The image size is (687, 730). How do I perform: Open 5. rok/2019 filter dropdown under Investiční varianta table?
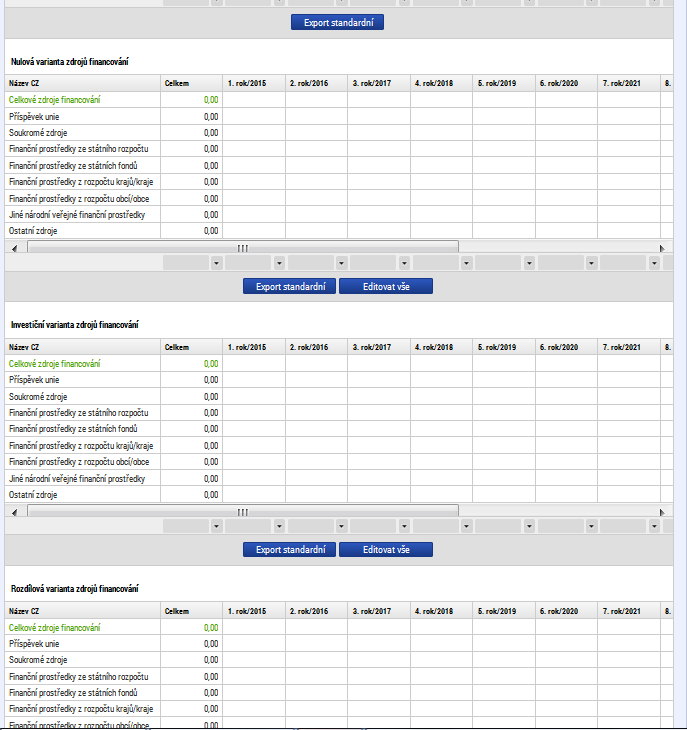click(x=529, y=527)
